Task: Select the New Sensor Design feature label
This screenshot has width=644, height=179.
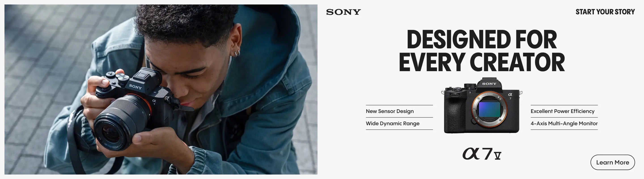Action: click(x=390, y=111)
